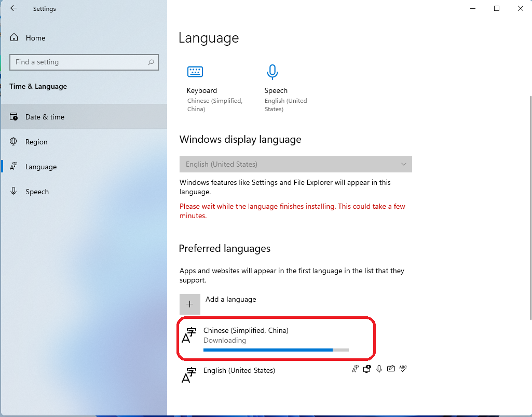
Task: Click the speech microphone icon beside English
Action: pos(379,369)
